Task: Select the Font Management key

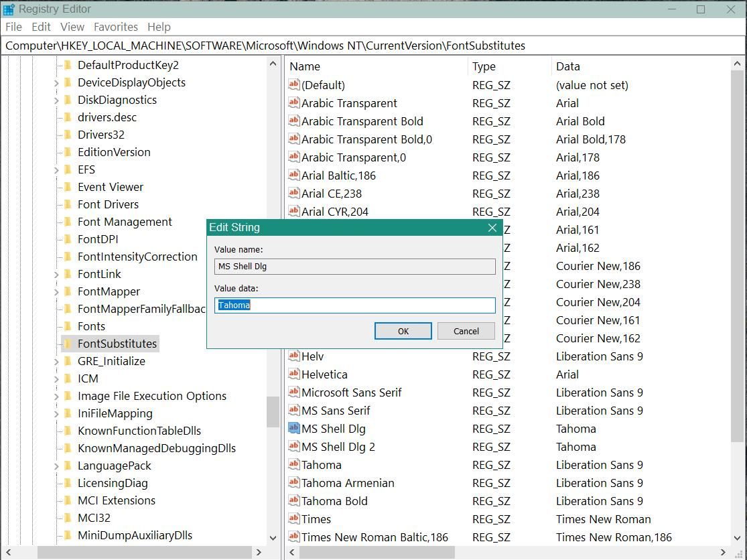Action: (125, 222)
